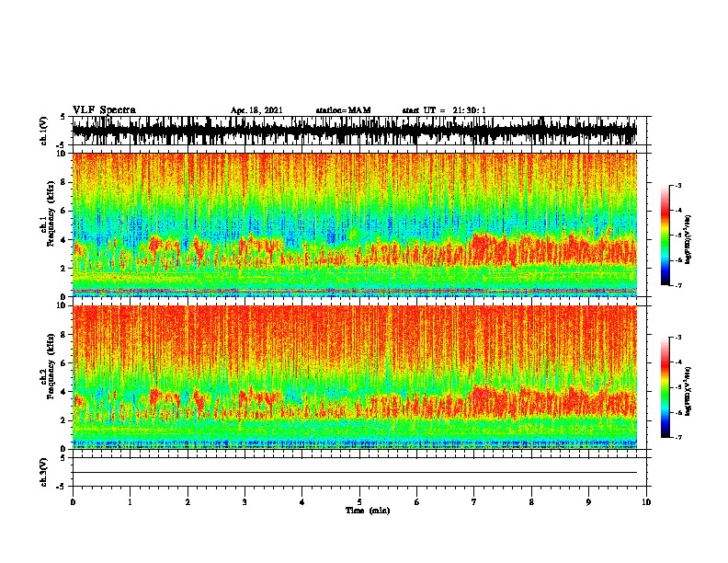Click the '-5' tick on the ch.3(V) axis
Viewport: 728px width, 563px height.
(x=61, y=487)
